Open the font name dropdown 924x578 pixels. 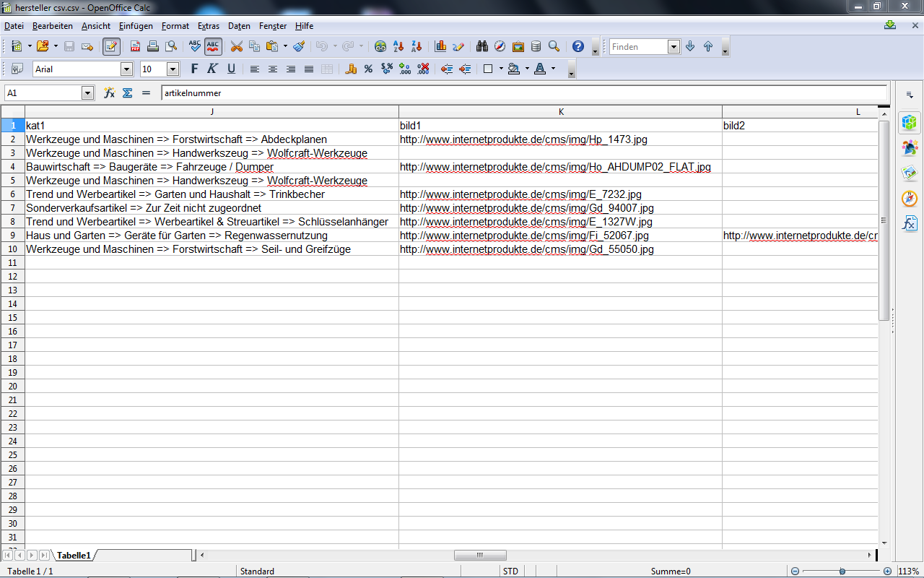tap(127, 69)
